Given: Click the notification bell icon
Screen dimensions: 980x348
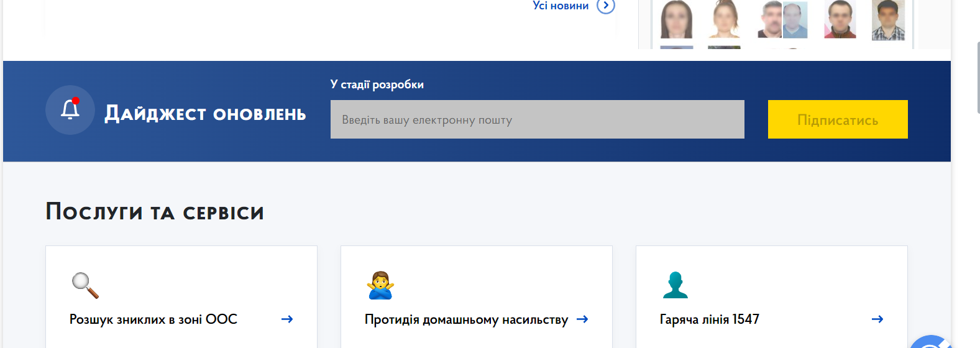Looking at the screenshot, I should (70, 110).
